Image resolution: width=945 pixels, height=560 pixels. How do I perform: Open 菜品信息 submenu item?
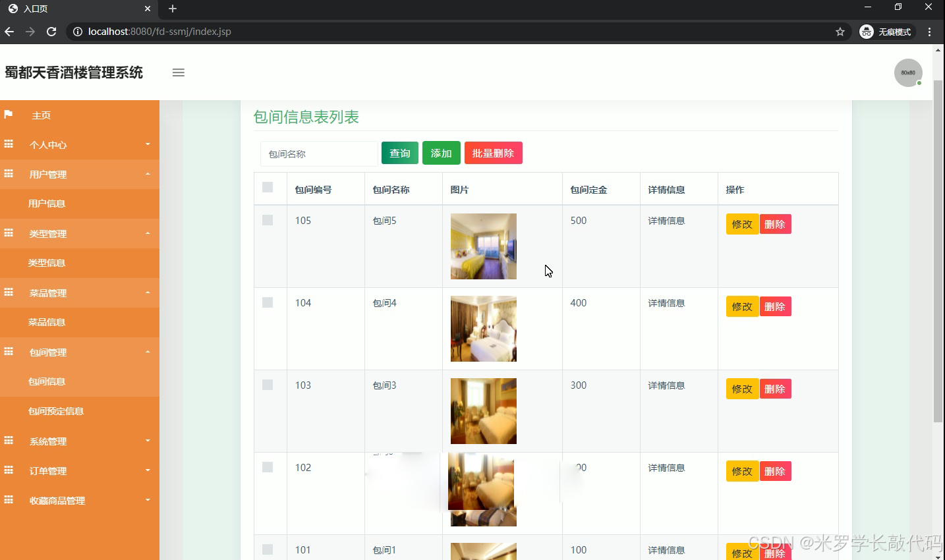tap(47, 322)
